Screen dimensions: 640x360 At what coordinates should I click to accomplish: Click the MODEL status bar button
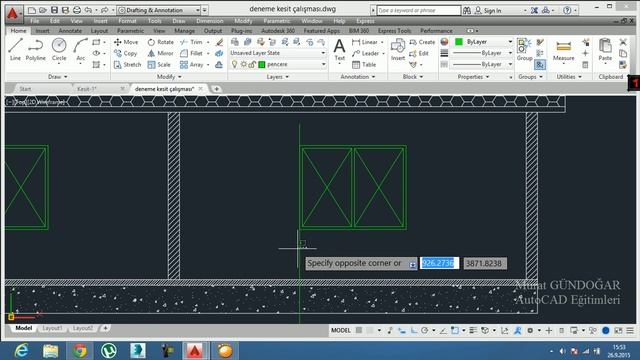(x=340, y=330)
